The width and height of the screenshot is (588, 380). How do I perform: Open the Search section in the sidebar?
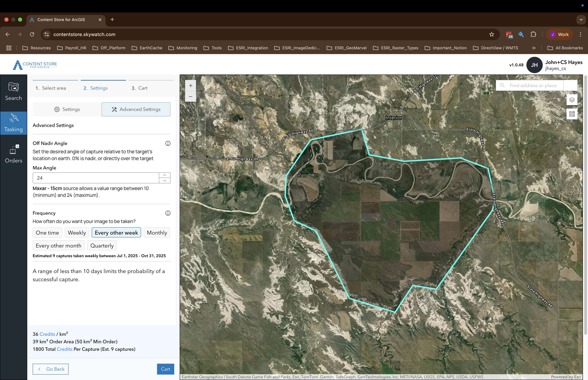pos(13,92)
